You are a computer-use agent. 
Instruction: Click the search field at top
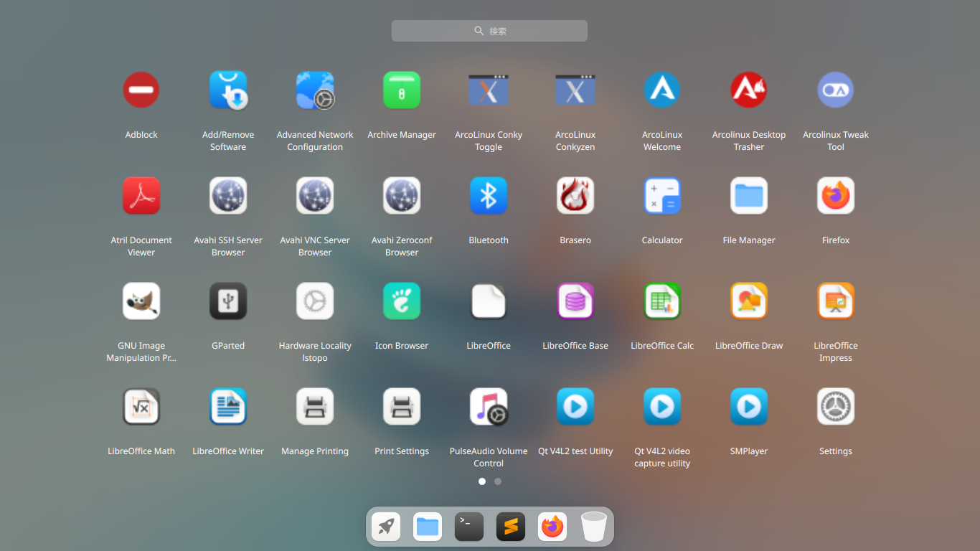(489, 31)
